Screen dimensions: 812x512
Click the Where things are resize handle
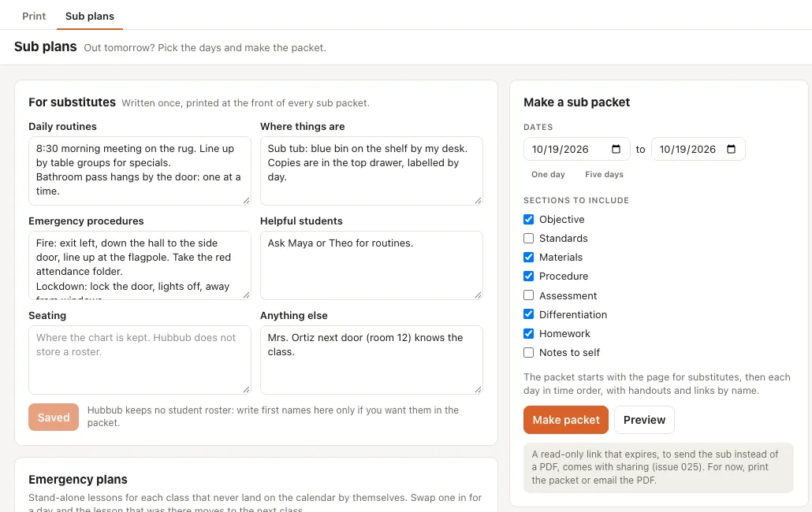pos(478,201)
